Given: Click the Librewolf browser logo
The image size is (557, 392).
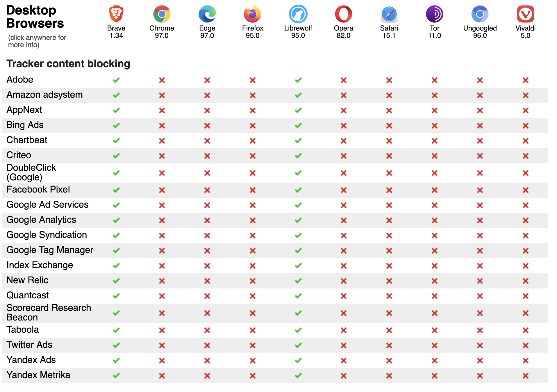Looking at the screenshot, I should tap(298, 14).
